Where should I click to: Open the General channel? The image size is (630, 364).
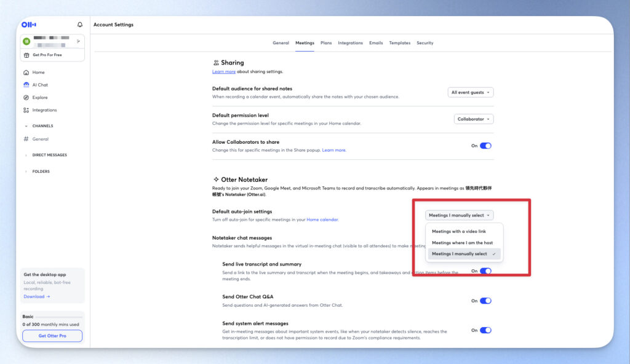pyautogui.click(x=41, y=139)
